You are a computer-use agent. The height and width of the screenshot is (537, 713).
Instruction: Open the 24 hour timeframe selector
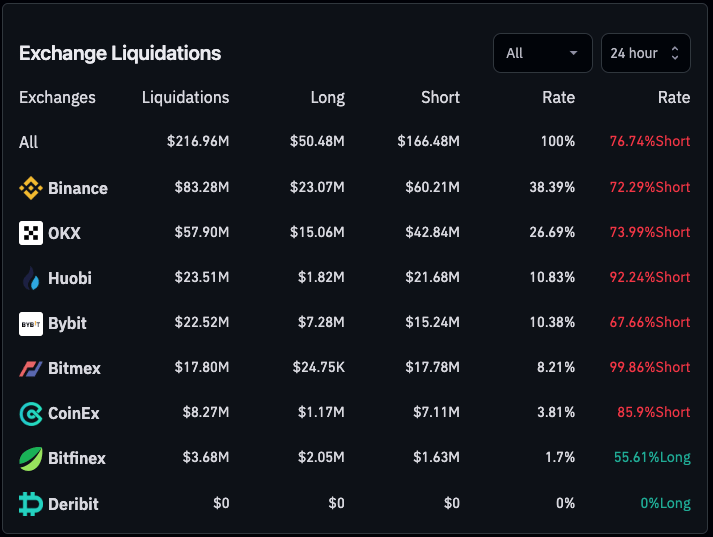[645, 53]
